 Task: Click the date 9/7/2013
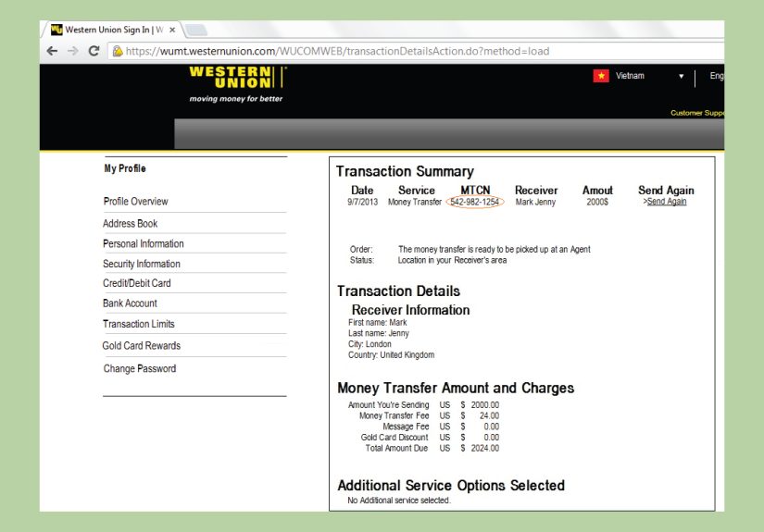[x=362, y=202]
